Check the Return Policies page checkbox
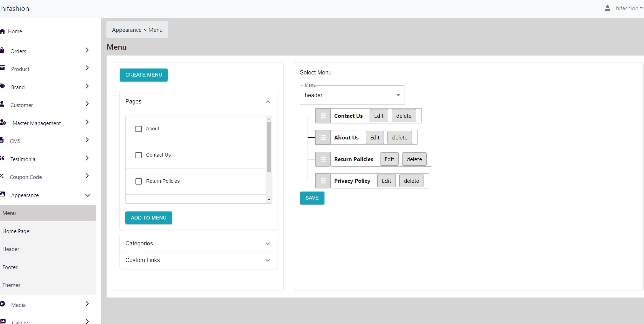Image resolution: width=644 pixels, height=324 pixels. coord(139,181)
